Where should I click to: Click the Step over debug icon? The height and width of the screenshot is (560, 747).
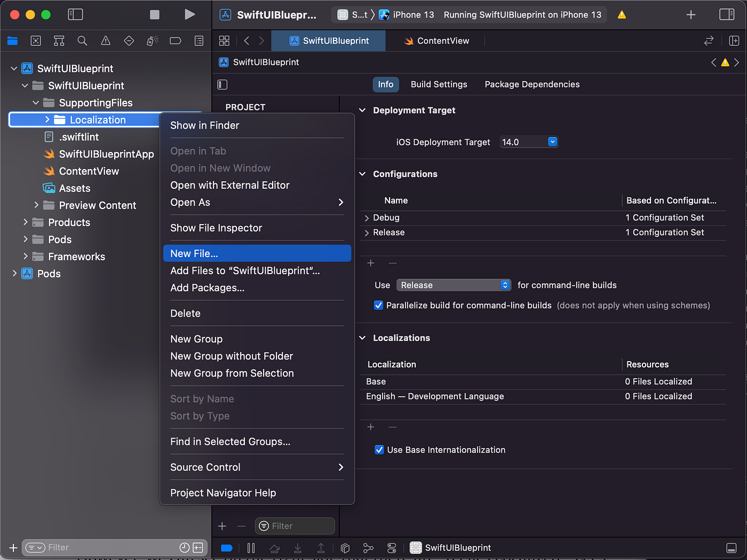pos(274,548)
